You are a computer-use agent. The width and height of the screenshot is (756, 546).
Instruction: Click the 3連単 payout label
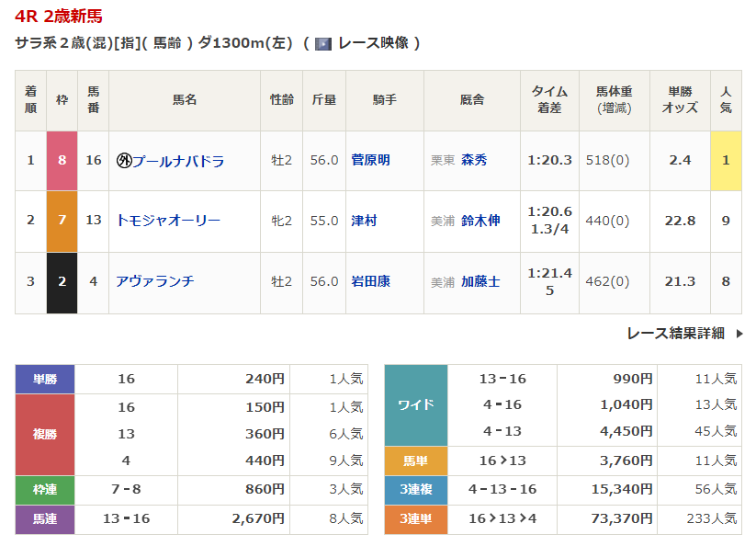pyautogui.click(x=415, y=519)
